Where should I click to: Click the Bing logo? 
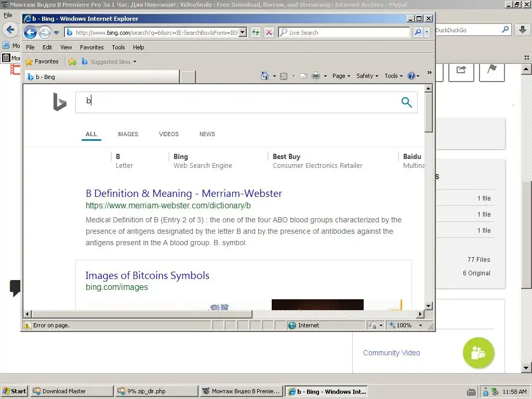pyautogui.click(x=60, y=101)
